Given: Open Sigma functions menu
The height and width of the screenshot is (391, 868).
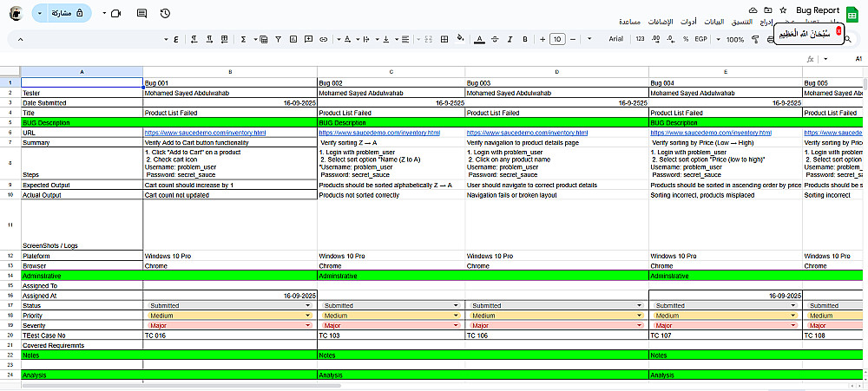Looking at the screenshot, I should click(x=243, y=39).
